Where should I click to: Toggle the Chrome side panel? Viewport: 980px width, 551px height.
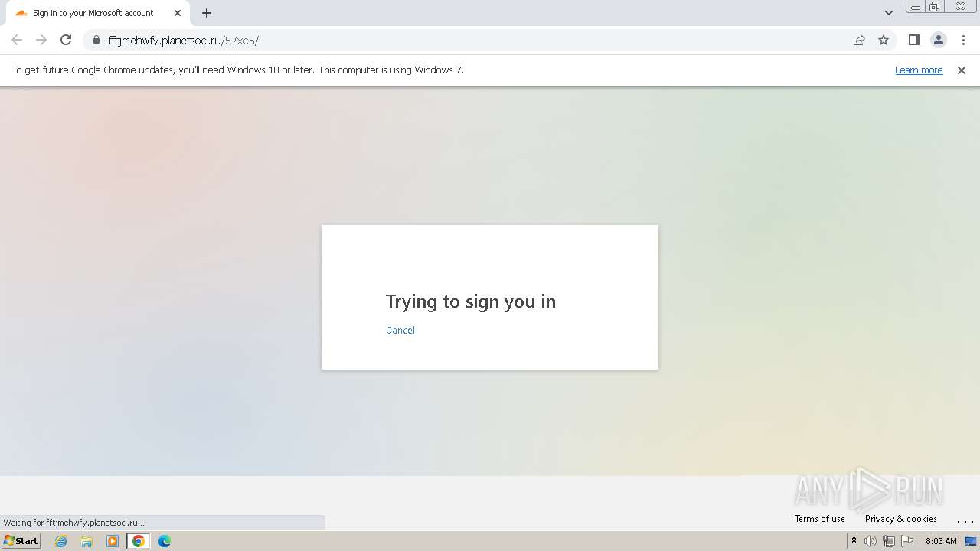[913, 40]
